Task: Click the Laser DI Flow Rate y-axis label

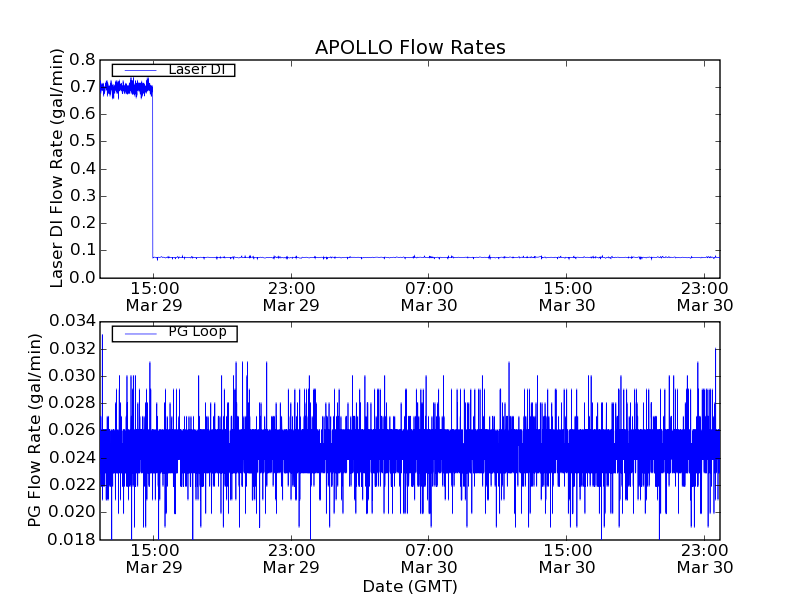Action: point(57,168)
